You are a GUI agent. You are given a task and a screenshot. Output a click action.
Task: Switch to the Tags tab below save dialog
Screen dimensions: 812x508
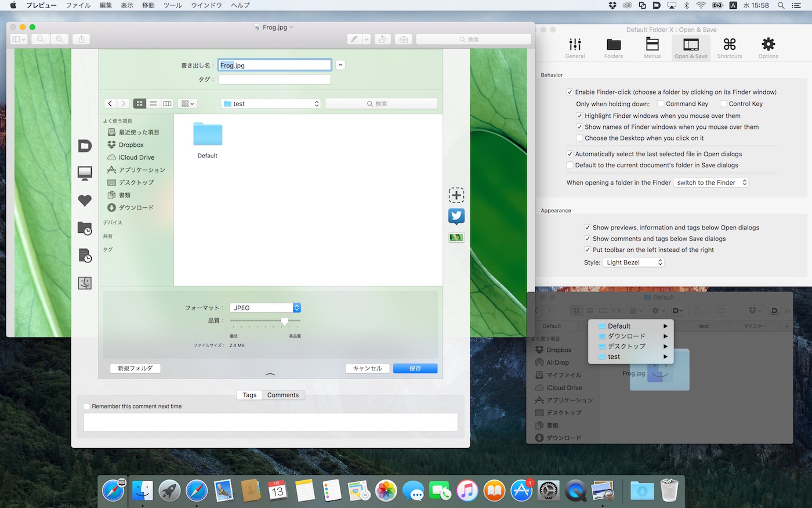pos(249,395)
